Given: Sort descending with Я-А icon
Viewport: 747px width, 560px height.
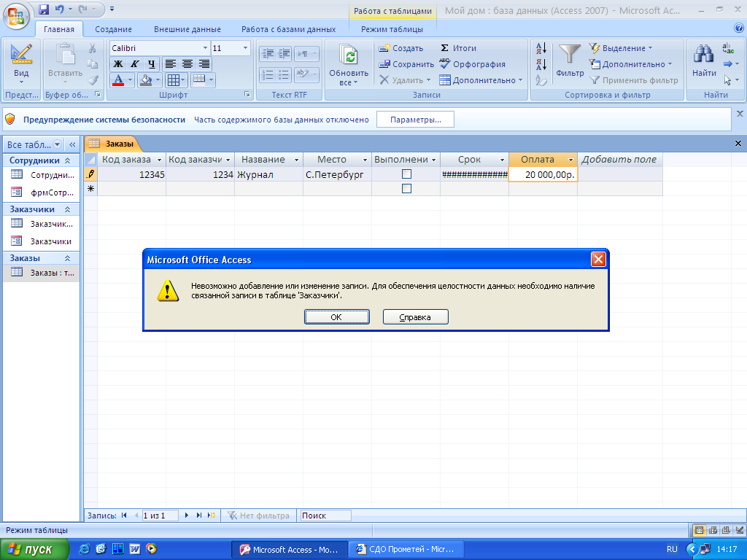Looking at the screenshot, I should coord(541,64).
